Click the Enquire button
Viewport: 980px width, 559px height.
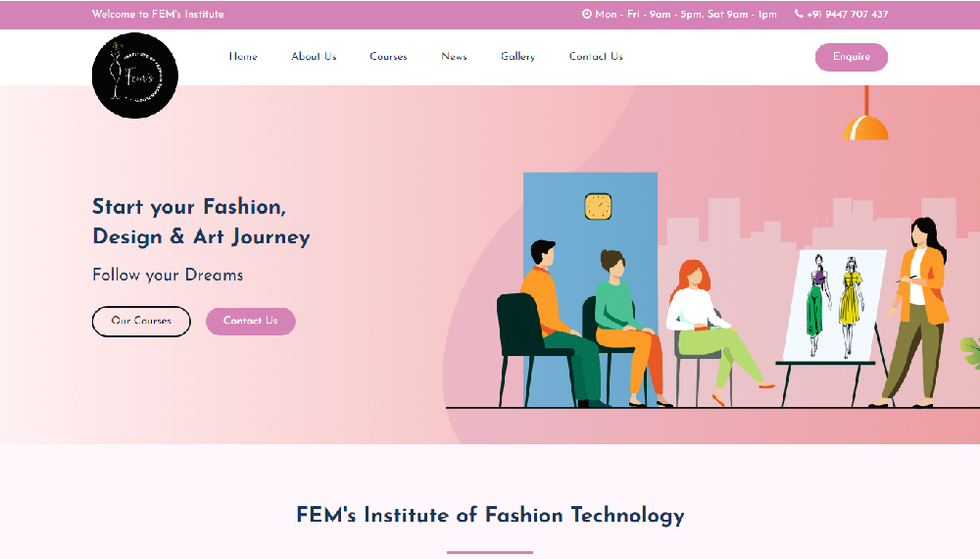click(x=852, y=57)
